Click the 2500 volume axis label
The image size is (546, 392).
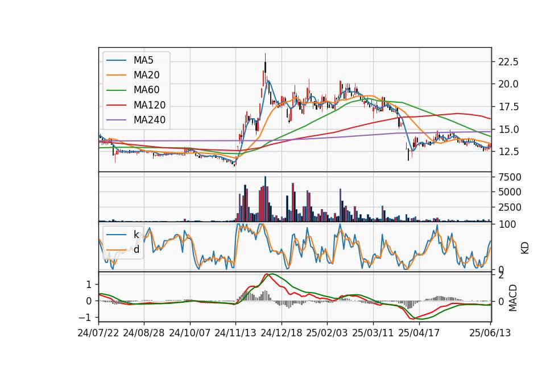[510, 207]
